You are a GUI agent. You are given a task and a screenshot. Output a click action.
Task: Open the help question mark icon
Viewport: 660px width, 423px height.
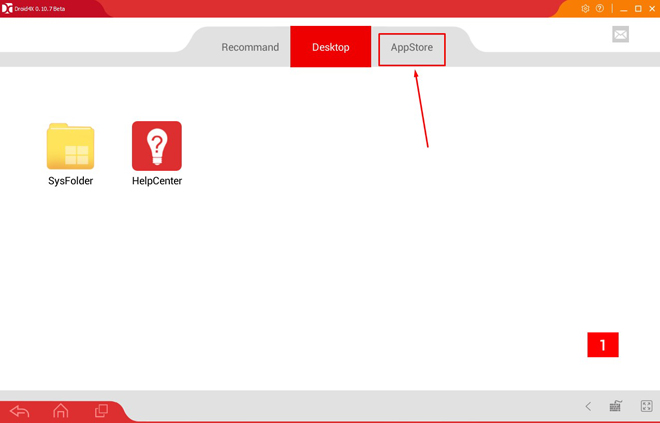pyautogui.click(x=600, y=8)
